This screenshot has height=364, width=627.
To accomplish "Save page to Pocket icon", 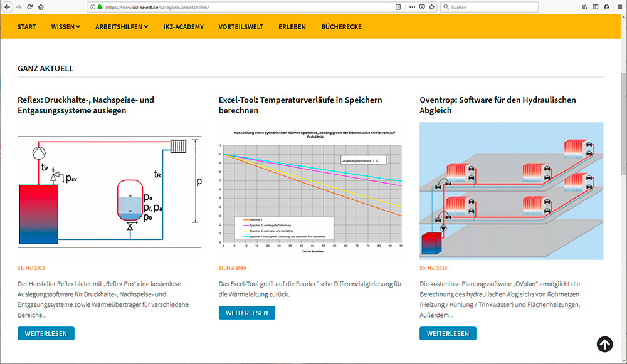I will click(422, 7).
